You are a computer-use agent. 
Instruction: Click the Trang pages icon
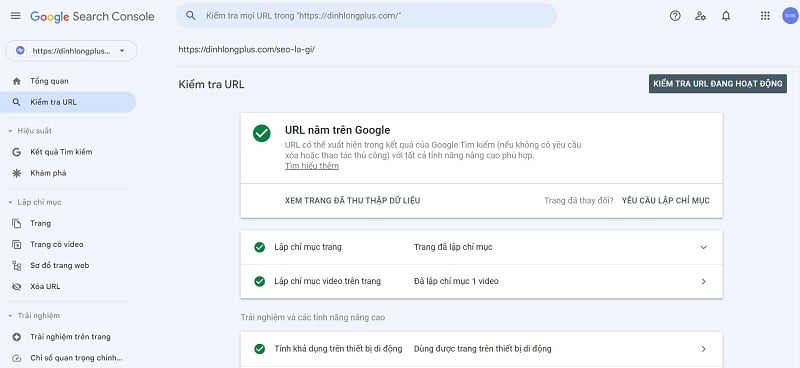(x=17, y=224)
